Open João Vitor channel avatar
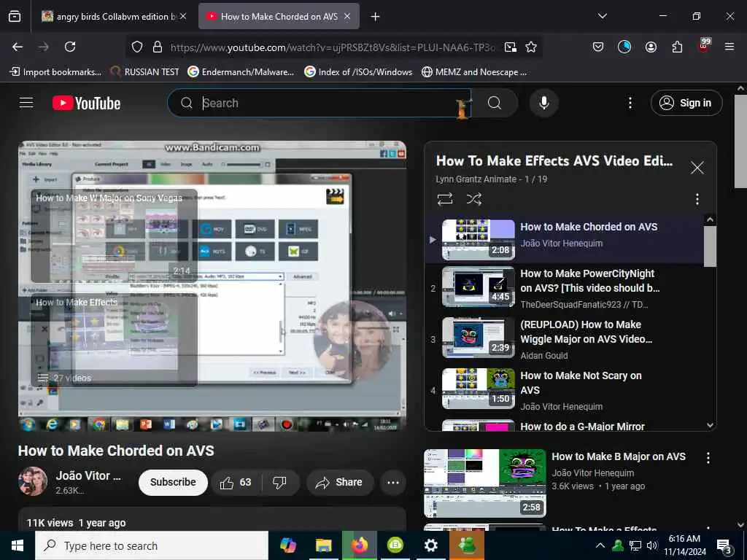The image size is (747, 560). tap(33, 481)
